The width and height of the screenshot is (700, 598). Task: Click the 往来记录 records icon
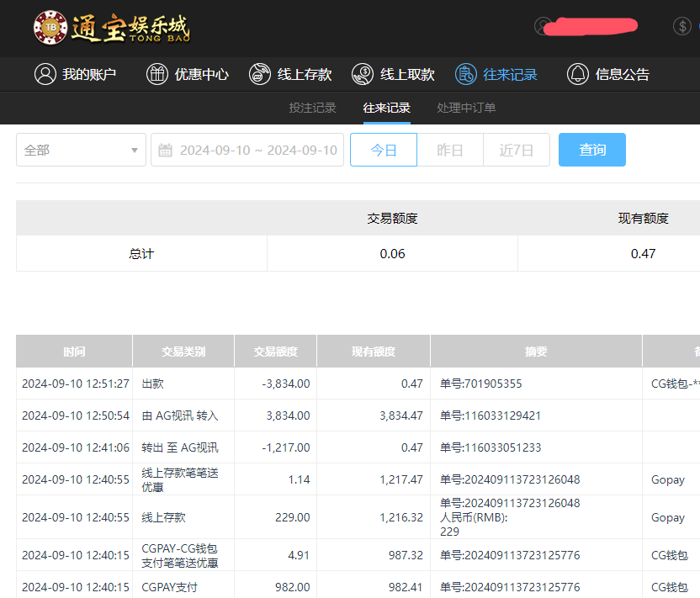[465, 74]
